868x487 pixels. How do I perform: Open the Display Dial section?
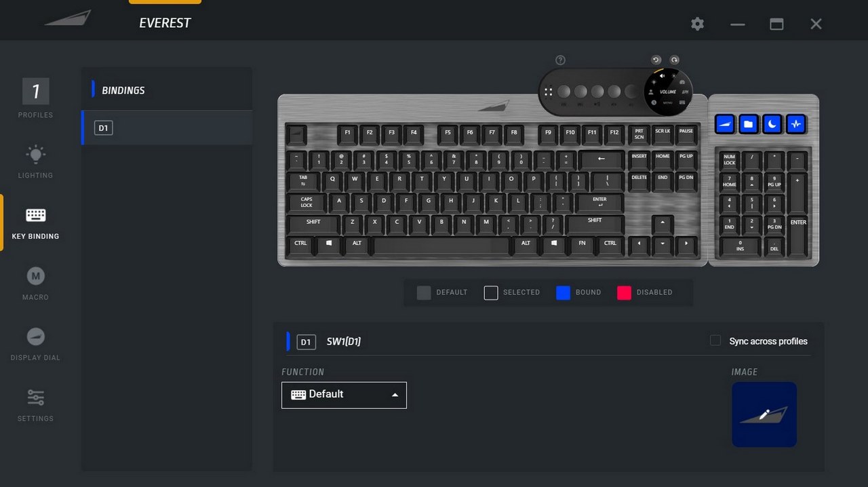pyautogui.click(x=35, y=344)
